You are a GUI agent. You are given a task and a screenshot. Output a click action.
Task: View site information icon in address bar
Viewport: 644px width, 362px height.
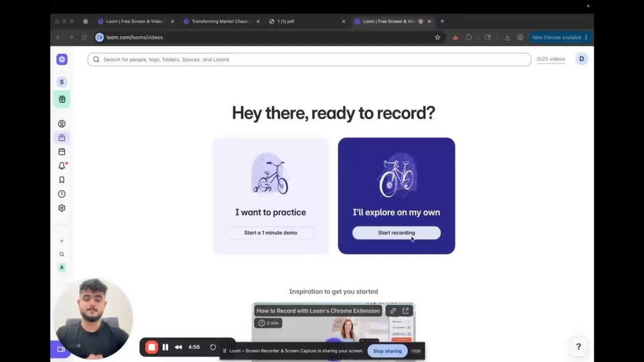point(100,37)
